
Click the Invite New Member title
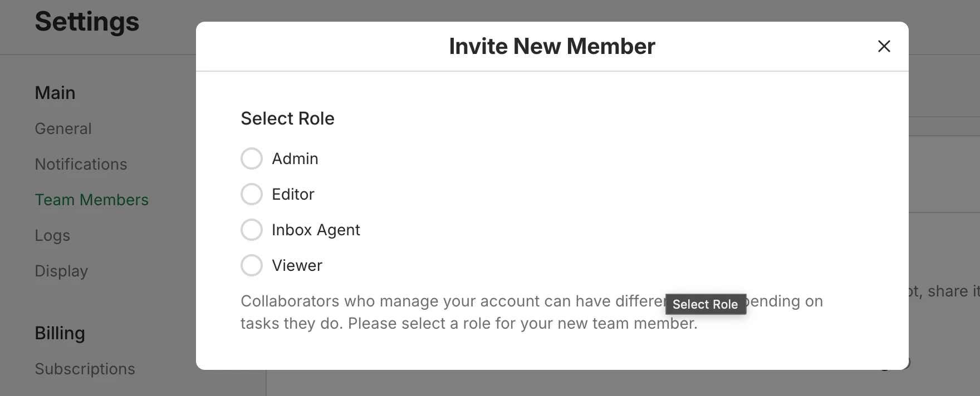tap(552, 46)
